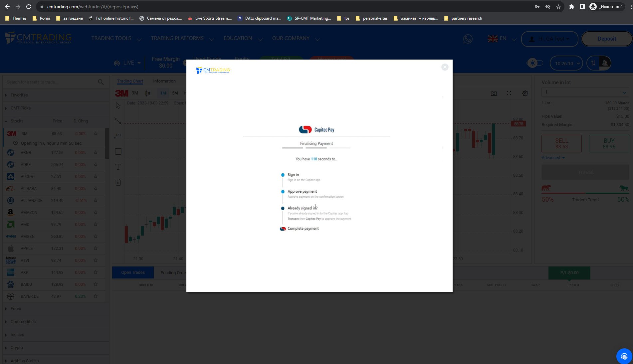
Task: Expand the Trading Tools menu
Action: click(x=116, y=38)
